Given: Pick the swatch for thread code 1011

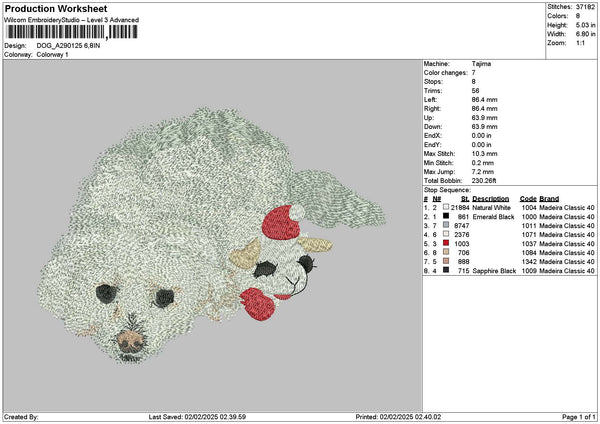Looking at the screenshot, I should coord(446,225).
